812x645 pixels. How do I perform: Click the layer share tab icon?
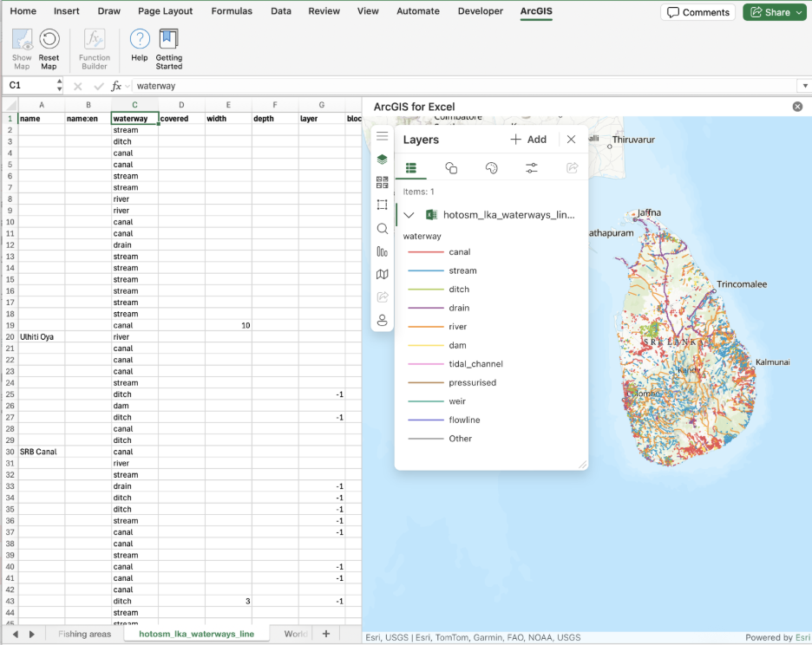pos(572,167)
